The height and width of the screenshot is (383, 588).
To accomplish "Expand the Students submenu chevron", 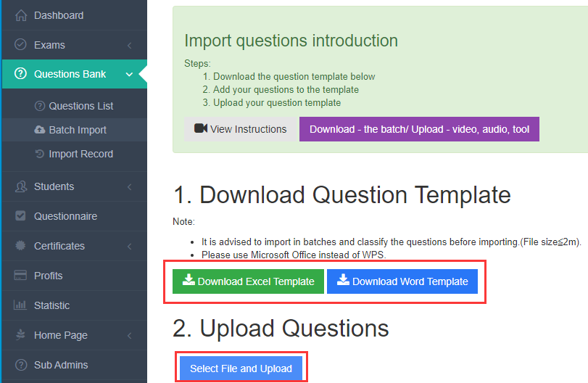I will click(x=129, y=187).
